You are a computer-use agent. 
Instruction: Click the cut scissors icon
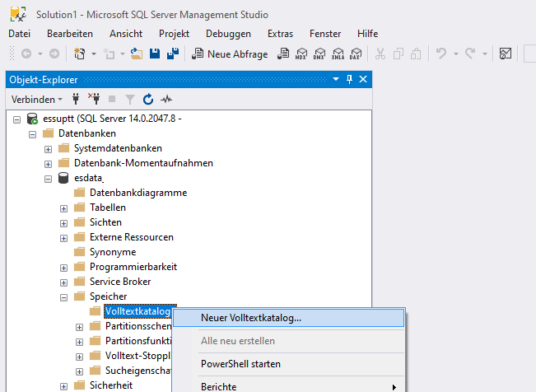[x=380, y=54]
